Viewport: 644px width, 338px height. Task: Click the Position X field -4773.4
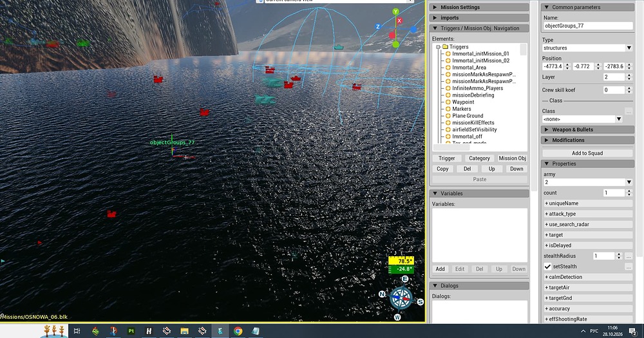[x=553, y=66]
